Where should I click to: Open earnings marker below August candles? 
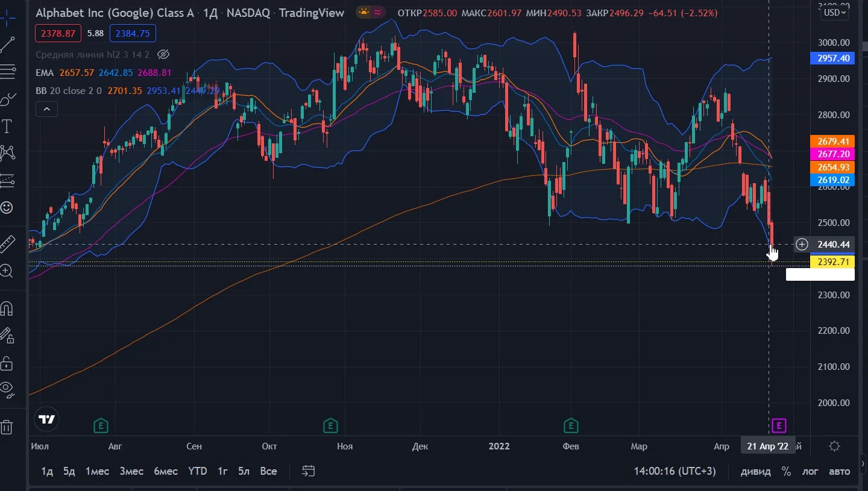(x=101, y=426)
